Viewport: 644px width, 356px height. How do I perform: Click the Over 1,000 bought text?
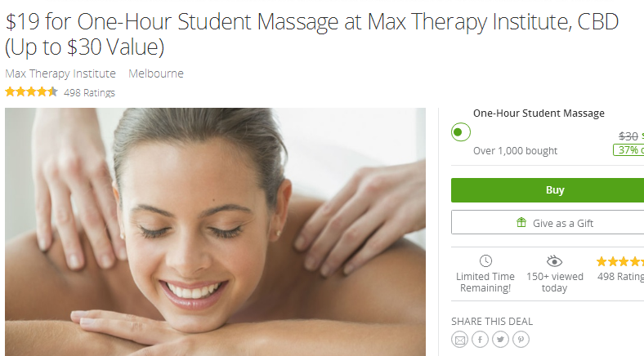(x=515, y=151)
